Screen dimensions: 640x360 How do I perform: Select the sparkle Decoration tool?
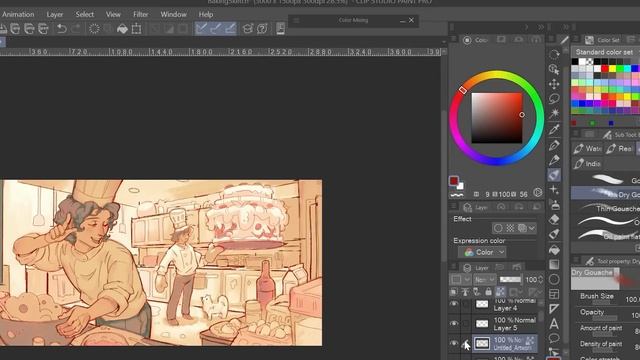554,189
